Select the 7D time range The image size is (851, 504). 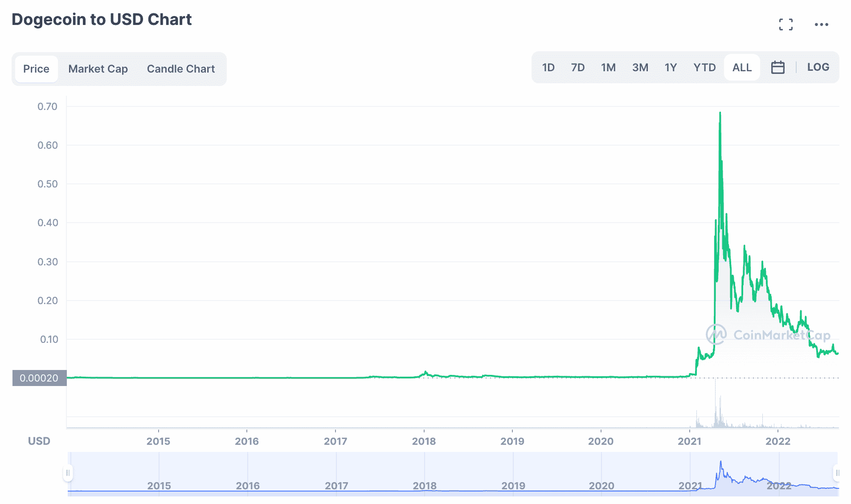click(578, 67)
